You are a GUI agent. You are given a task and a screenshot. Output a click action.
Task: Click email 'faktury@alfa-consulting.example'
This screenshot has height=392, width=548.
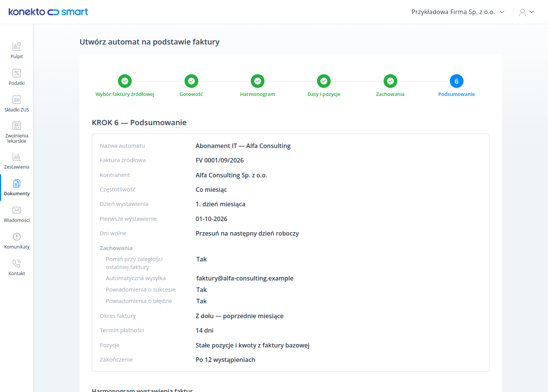coord(245,278)
